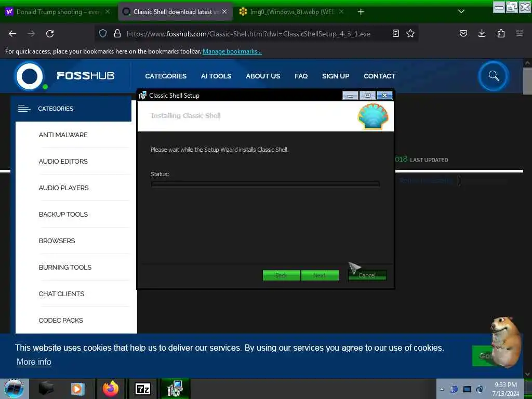Open the extensions puzzle icon
The height and width of the screenshot is (399, 532).
[501, 33]
